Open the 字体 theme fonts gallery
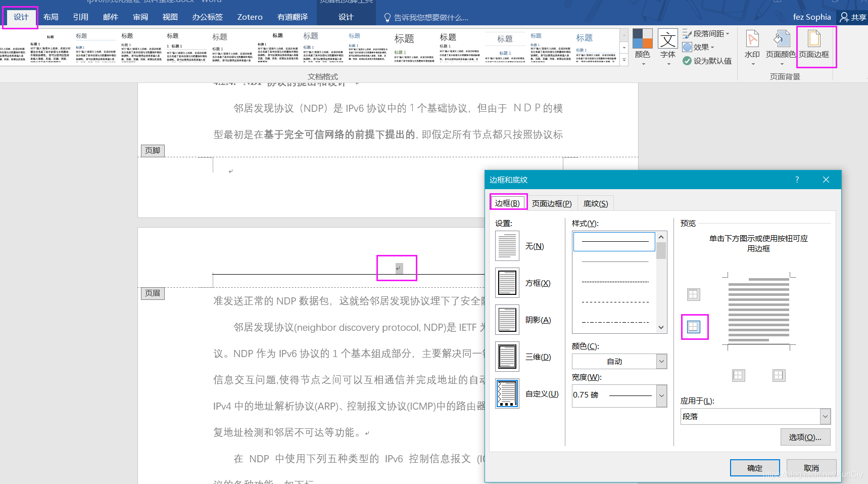868x484 pixels. (x=667, y=47)
